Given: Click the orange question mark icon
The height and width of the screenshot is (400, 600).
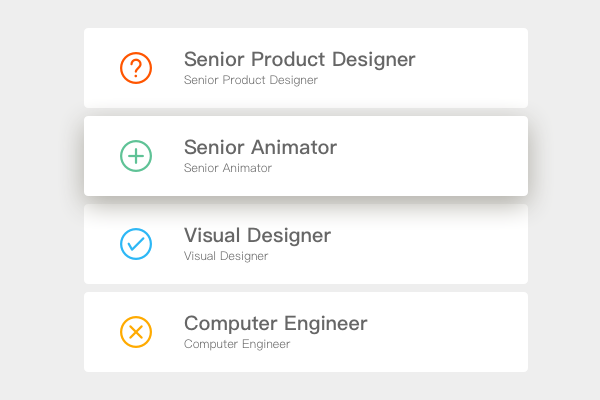Looking at the screenshot, I should [x=136, y=68].
